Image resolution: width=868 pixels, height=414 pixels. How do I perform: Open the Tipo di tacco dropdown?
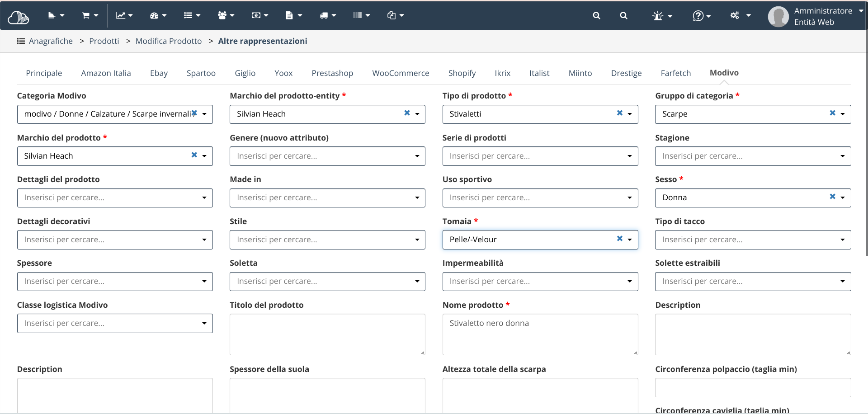click(753, 240)
